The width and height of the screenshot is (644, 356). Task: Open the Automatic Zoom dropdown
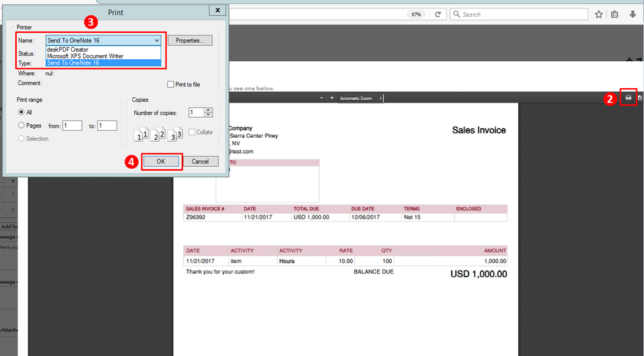361,98
